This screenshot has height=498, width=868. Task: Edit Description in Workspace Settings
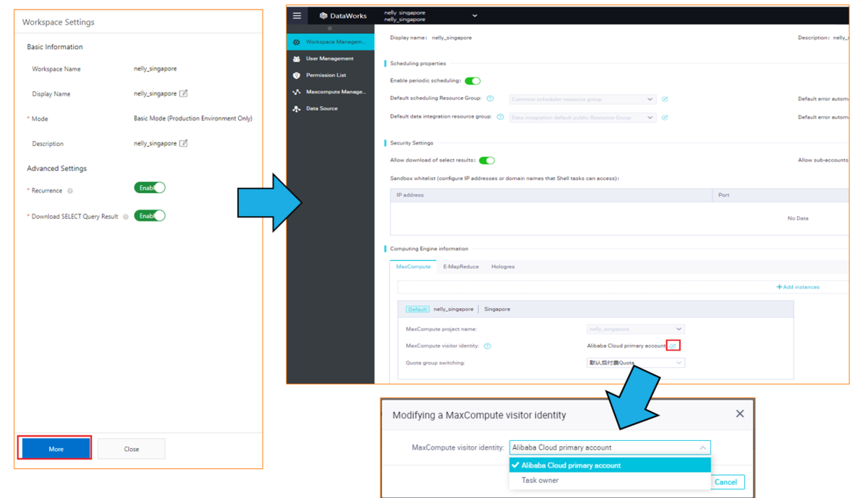[184, 143]
